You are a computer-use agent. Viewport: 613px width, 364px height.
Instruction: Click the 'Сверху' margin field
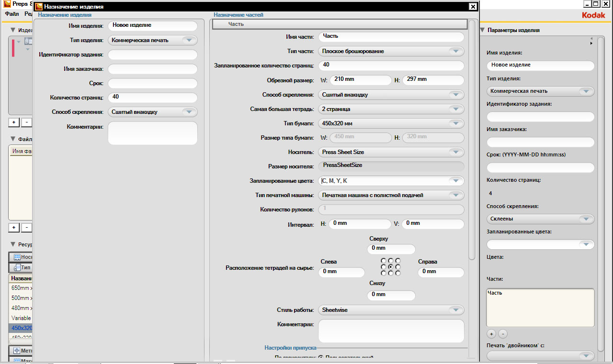click(391, 249)
